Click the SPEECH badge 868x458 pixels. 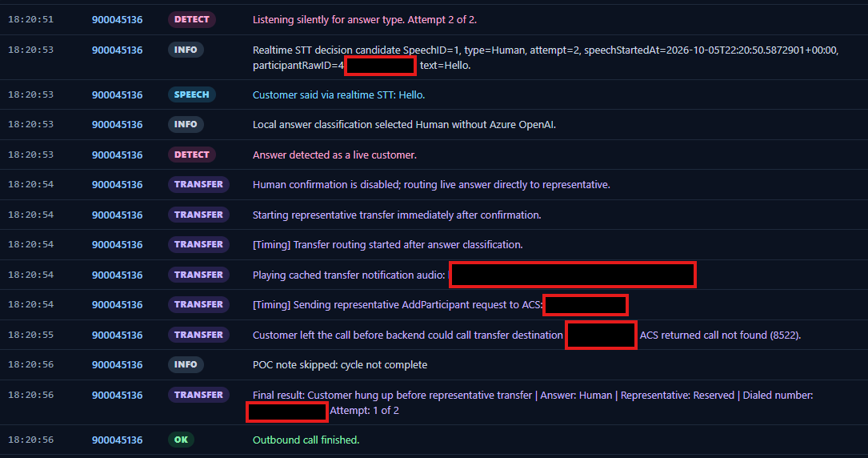(191, 94)
